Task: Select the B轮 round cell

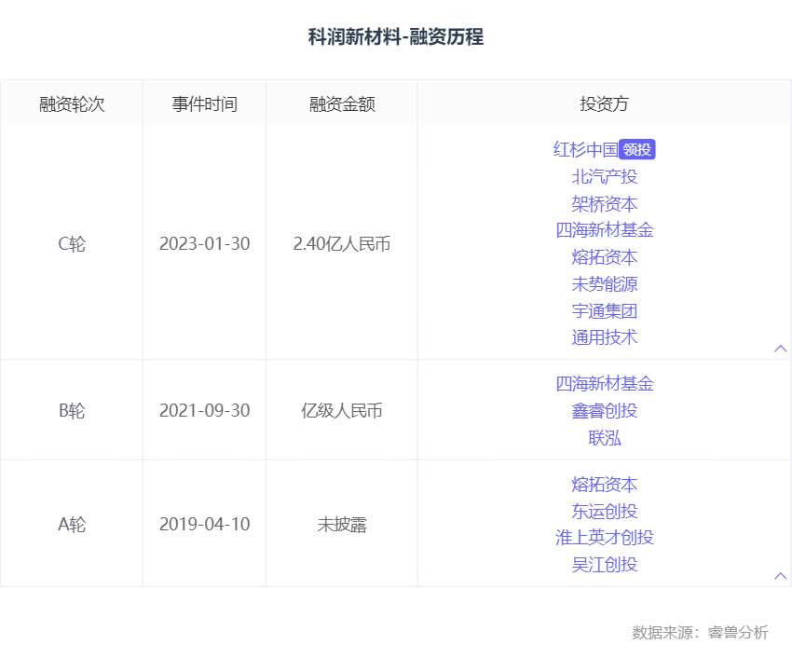Action: (x=72, y=410)
